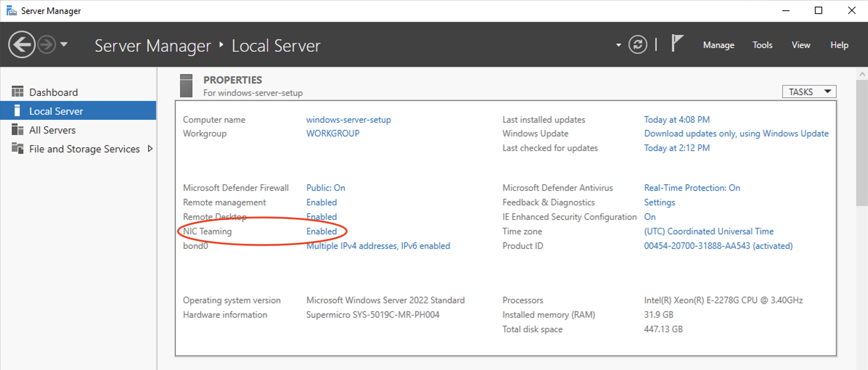Refresh Server Manager with the refresh icon
The height and width of the screenshot is (370, 868).
638,45
